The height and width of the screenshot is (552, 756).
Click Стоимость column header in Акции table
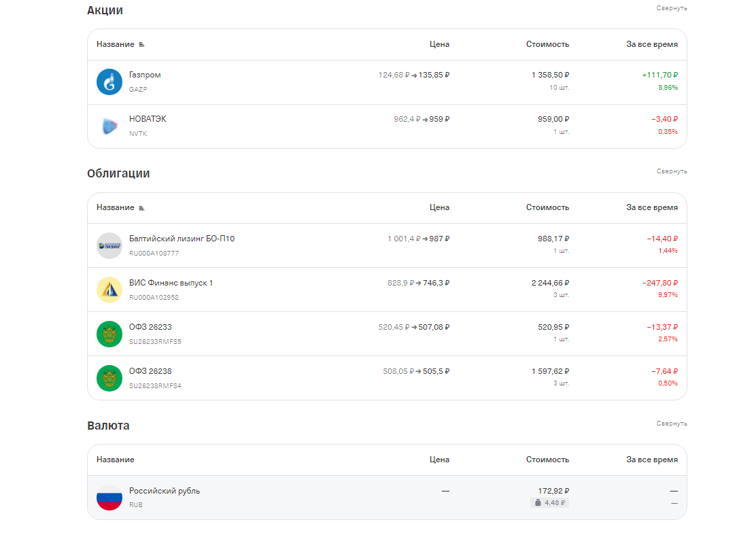click(547, 44)
